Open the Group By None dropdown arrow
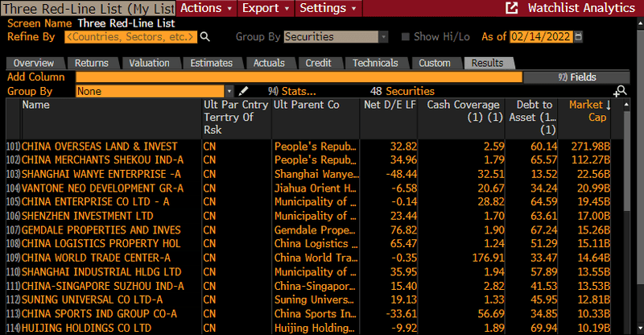644x335 pixels. coord(229,91)
